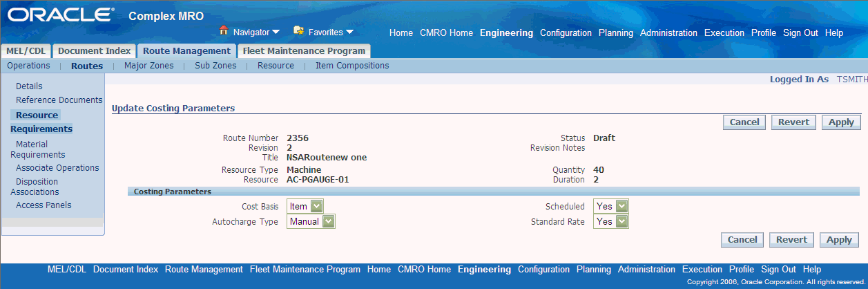Click the top Apply button

pyautogui.click(x=841, y=122)
